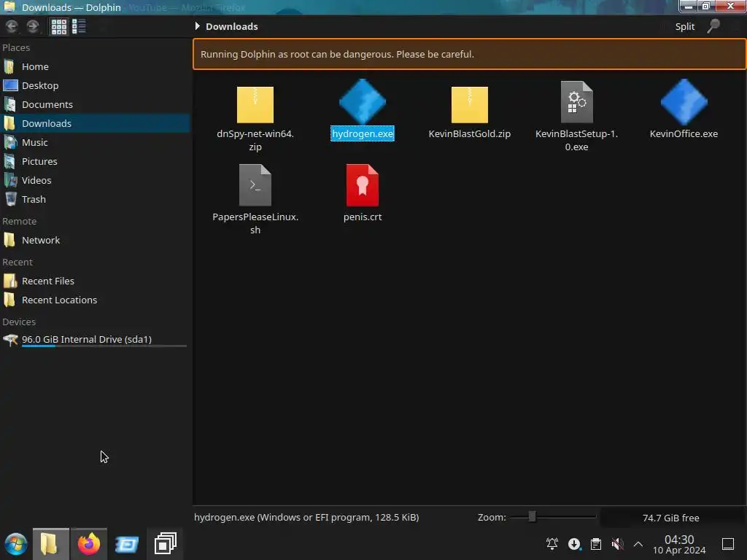
Task: Click the PapersPleaseLinux.sh filename label
Action: [255, 223]
